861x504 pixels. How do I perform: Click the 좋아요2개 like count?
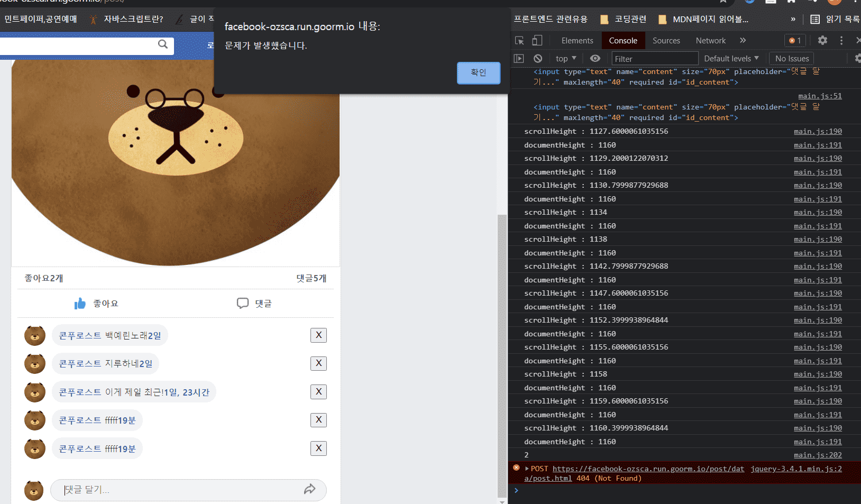(44, 278)
